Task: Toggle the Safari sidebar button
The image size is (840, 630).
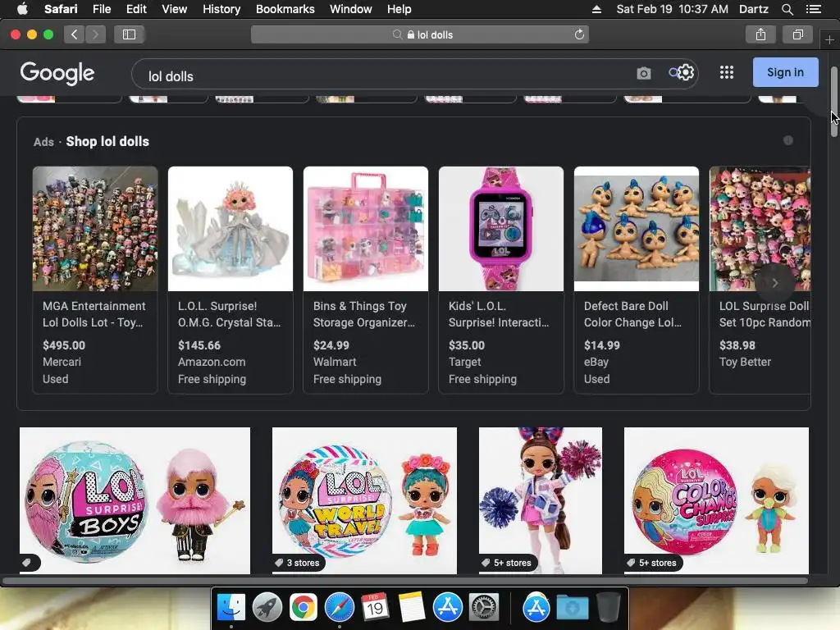Action: coord(129,34)
